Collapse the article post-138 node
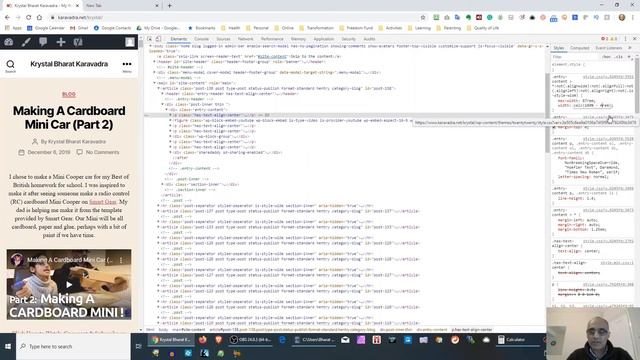 tap(159, 88)
